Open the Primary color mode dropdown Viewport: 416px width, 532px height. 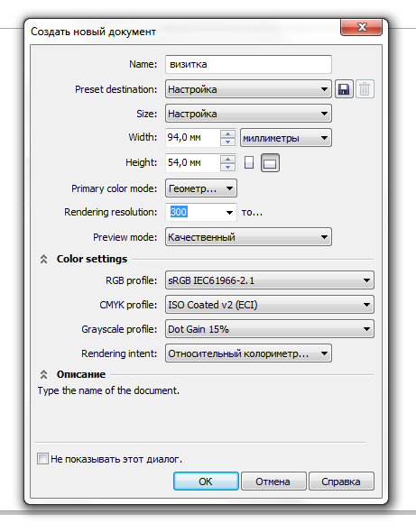click(201, 188)
